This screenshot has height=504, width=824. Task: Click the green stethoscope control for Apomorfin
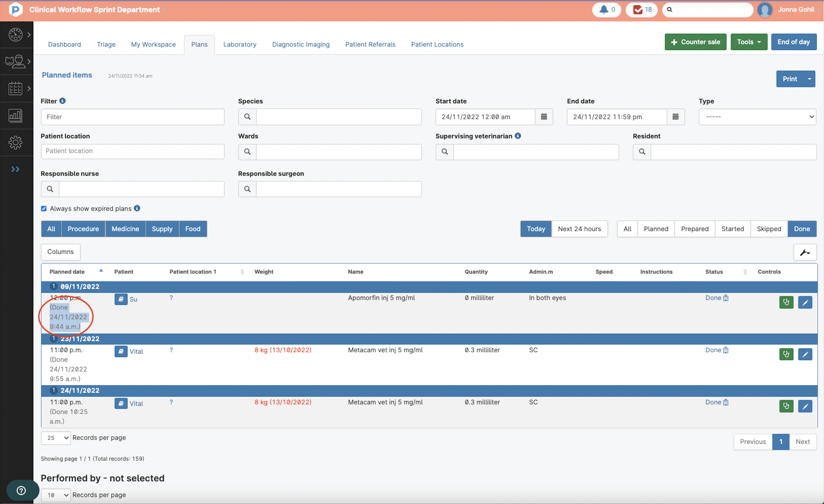[786, 302]
